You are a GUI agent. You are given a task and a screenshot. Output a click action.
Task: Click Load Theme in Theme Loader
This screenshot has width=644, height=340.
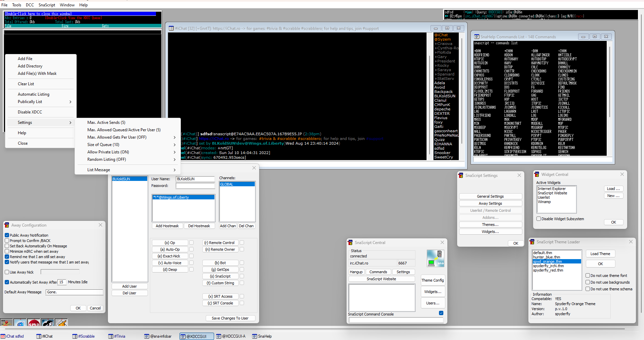point(600,254)
